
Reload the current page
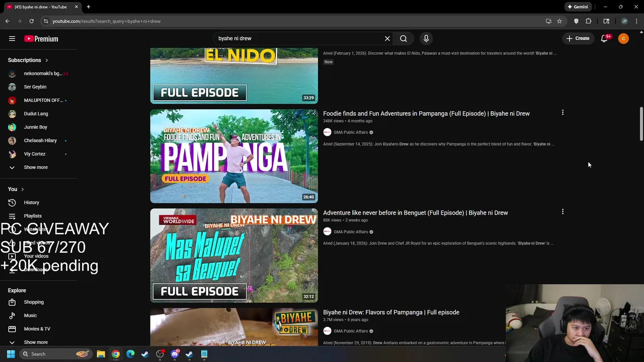31,21
